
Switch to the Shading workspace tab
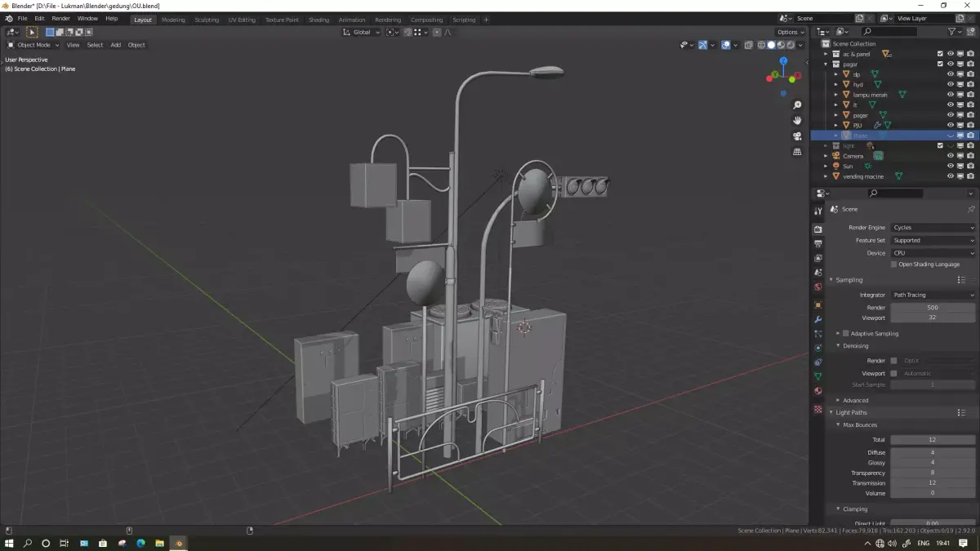319,20
